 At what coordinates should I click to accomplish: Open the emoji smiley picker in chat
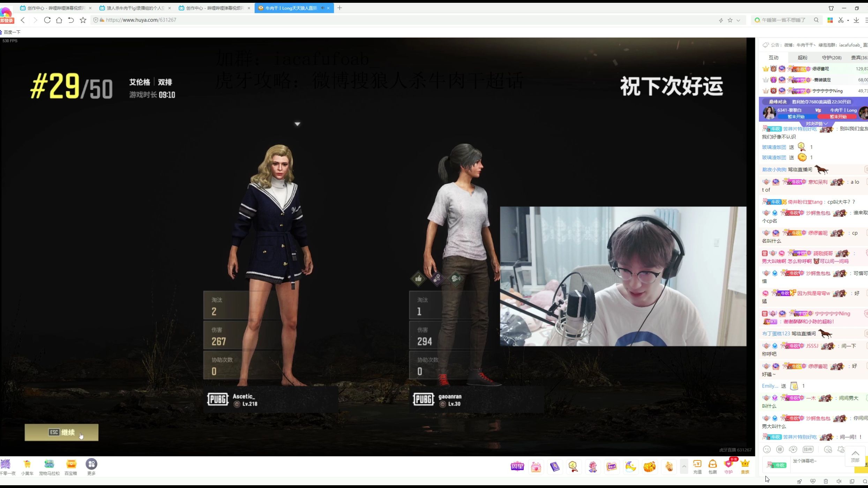767,449
